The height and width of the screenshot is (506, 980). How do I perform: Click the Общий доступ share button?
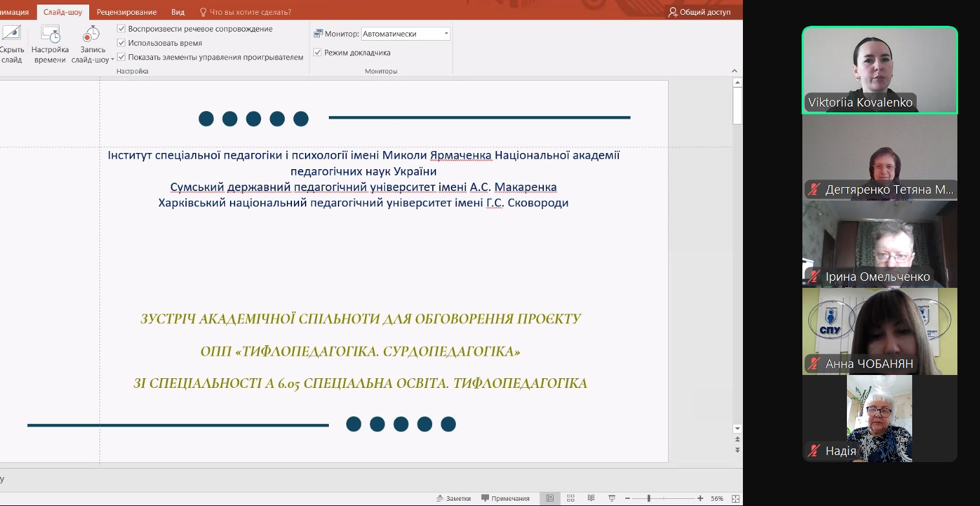click(x=700, y=12)
